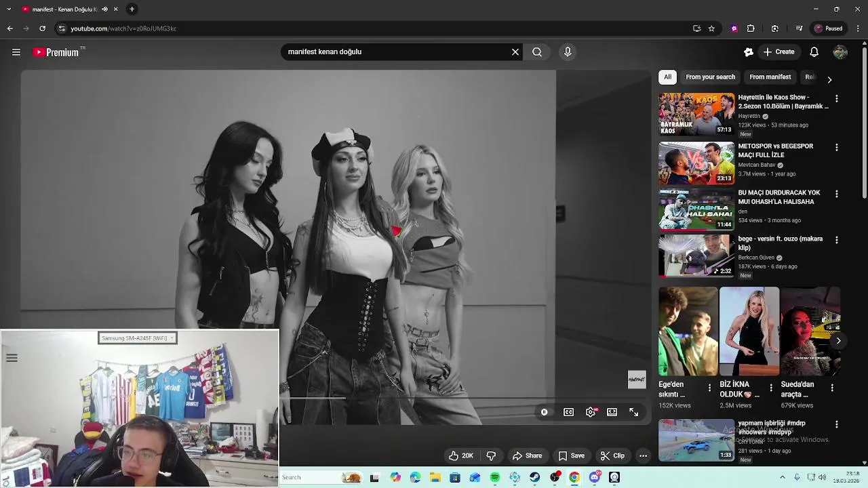This screenshot has height=488, width=868.
Task: Open YouTube account avatar menu
Action: (x=840, y=52)
